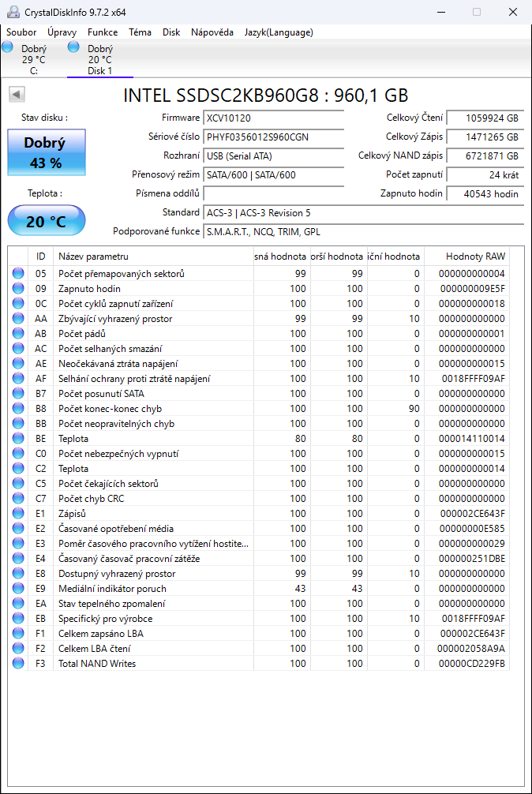The height and width of the screenshot is (794, 532).
Task: Click status orb in row B8 konec-konec chyb
Action: point(18,409)
